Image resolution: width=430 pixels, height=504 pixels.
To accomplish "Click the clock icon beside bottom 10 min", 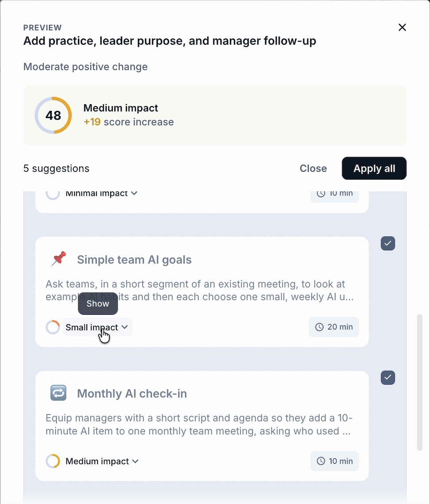I will pos(321,461).
